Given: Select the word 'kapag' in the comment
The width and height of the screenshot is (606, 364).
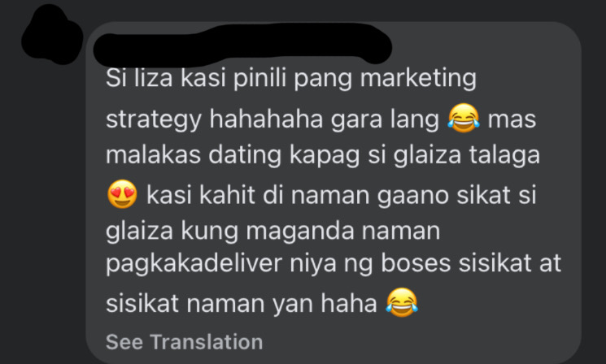Looking at the screenshot, I should [x=325, y=156].
